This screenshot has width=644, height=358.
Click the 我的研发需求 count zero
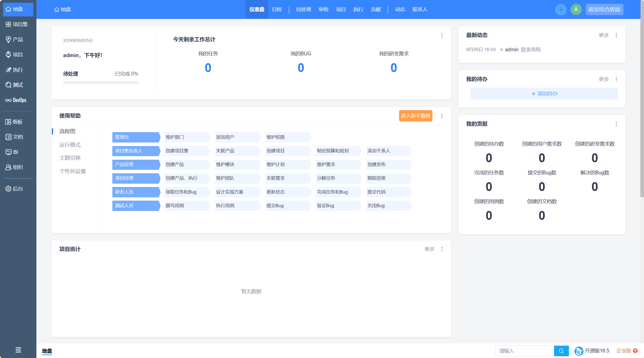(x=394, y=68)
